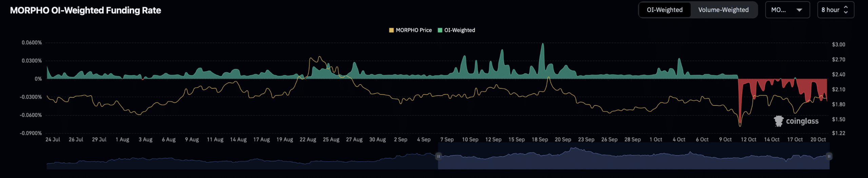The width and height of the screenshot is (868, 178).
Task: Click the coinglass logo icon
Action: (x=778, y=121)
